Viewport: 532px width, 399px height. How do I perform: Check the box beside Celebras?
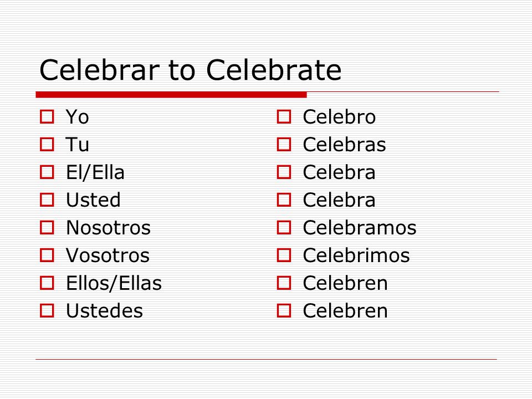click(x=284, y=145)
